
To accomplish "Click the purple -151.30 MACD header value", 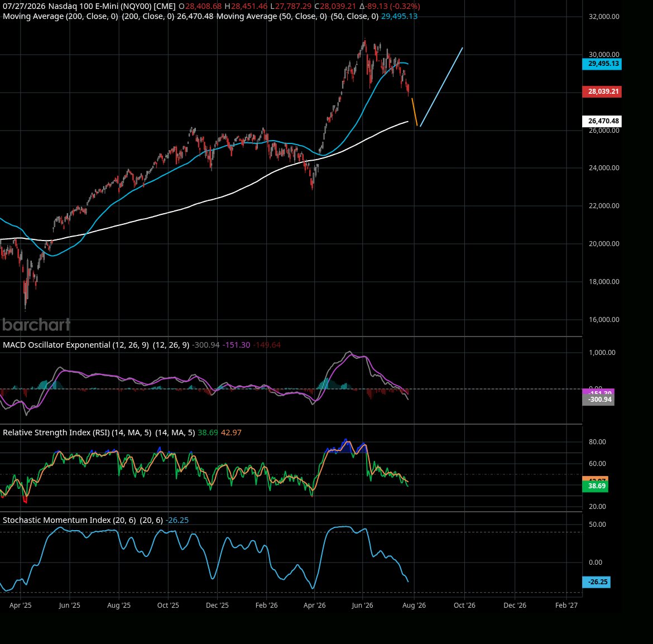I will 236,345.
